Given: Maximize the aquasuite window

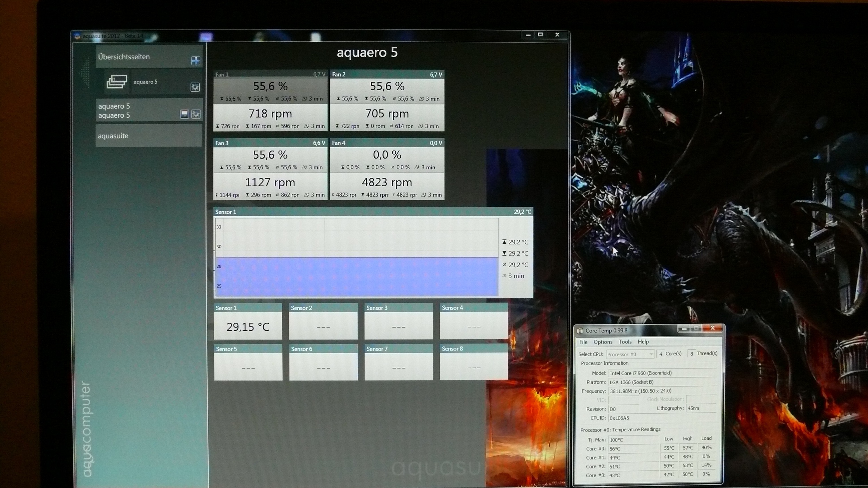Looking at the screenshot, I should [541, 35].
